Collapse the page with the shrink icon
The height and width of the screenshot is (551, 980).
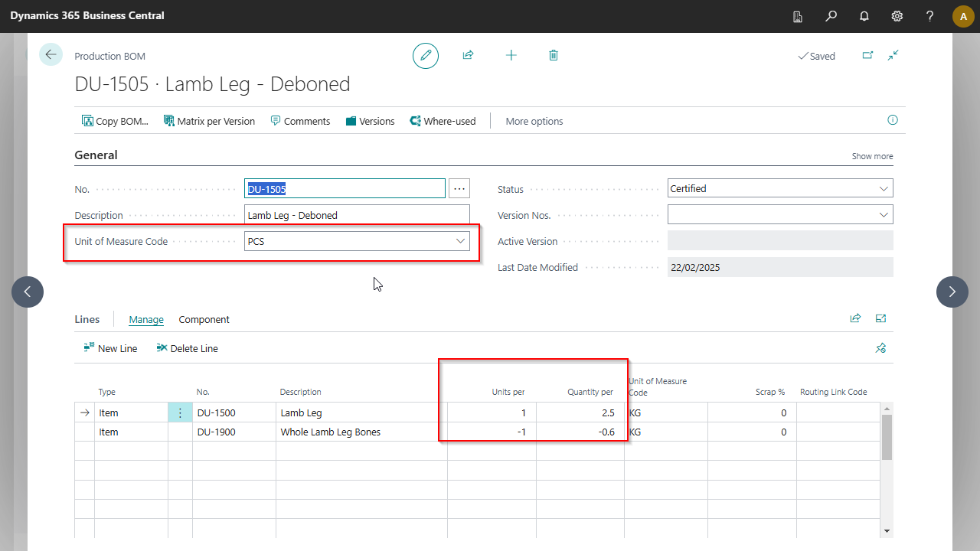pyautogui.click(x=893, y=55)
